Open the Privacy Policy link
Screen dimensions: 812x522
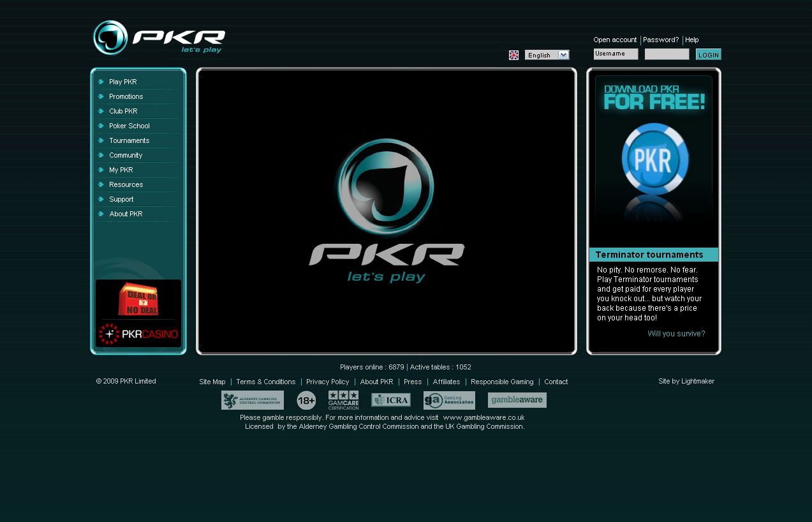click(328, 382)
